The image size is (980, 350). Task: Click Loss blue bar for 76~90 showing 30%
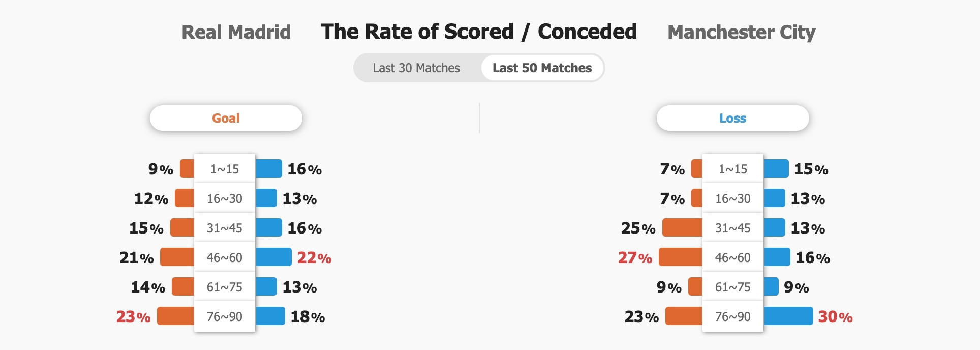[788, 316]
